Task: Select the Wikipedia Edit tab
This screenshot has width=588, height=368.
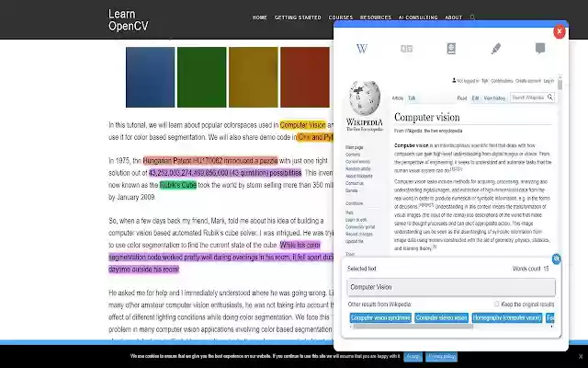Action: [475, 98]
